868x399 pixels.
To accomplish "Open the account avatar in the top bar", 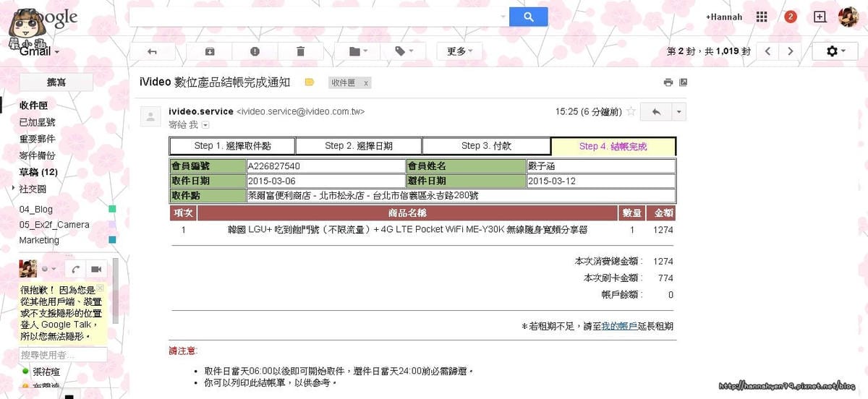I will (x=848, y=17).
